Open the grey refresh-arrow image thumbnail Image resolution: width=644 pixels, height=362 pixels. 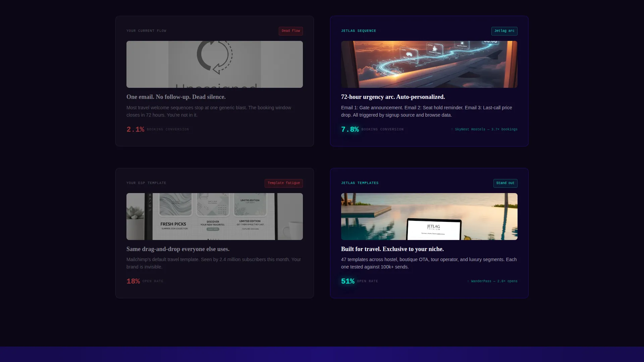(x=215, y=64)
